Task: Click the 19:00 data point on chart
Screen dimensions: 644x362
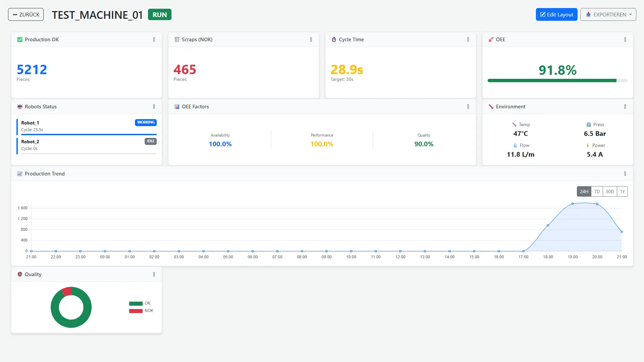Action: [x=573, y=204]
